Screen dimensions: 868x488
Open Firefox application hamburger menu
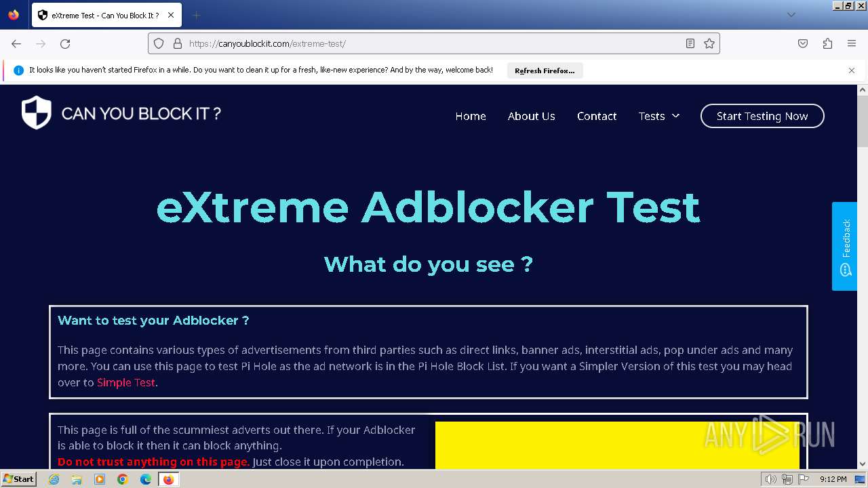(x=852, y=43)
